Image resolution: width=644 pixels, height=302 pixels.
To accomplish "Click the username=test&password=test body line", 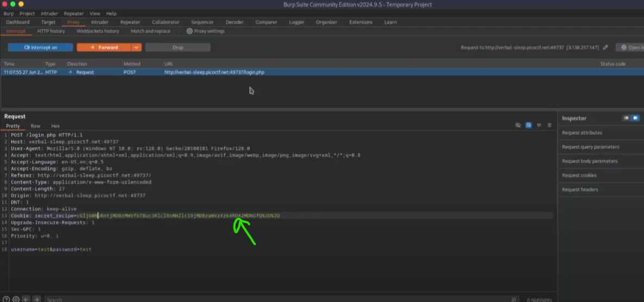I will 51,249.
